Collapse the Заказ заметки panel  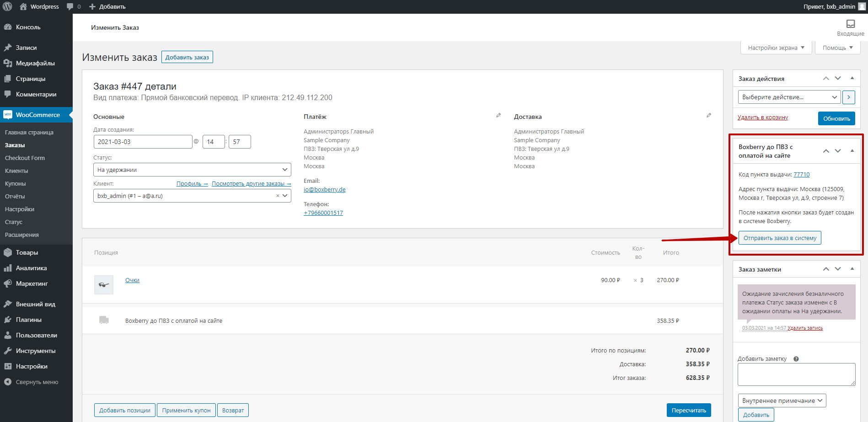pyautogui.click(x=852, y=269)
